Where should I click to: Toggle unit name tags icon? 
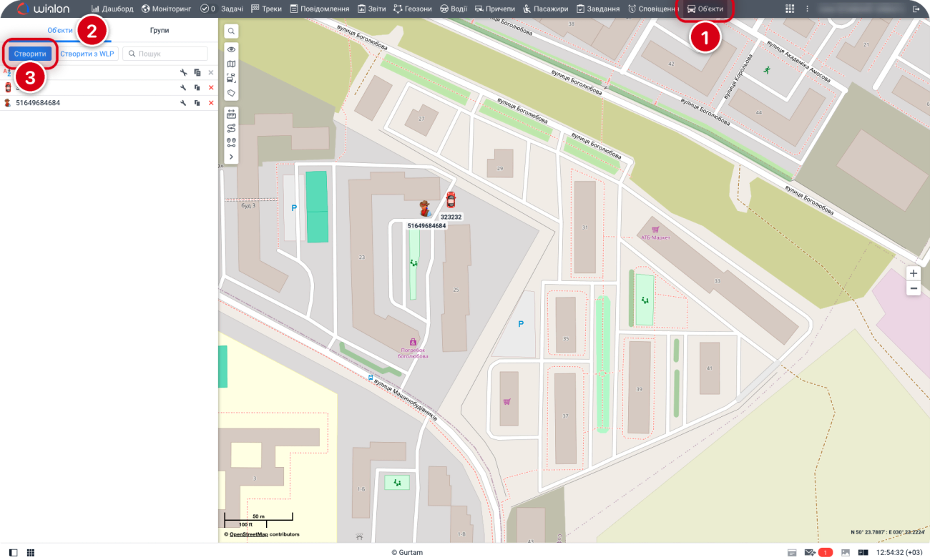[x=231, y=93]
